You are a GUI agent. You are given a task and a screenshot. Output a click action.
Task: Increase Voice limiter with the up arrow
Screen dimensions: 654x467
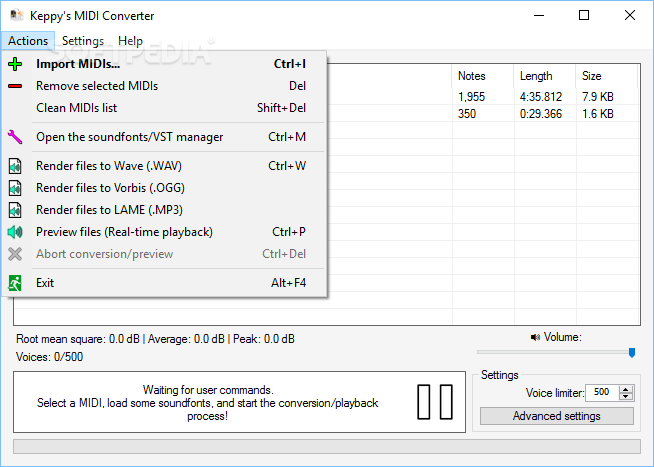(626, 389)
